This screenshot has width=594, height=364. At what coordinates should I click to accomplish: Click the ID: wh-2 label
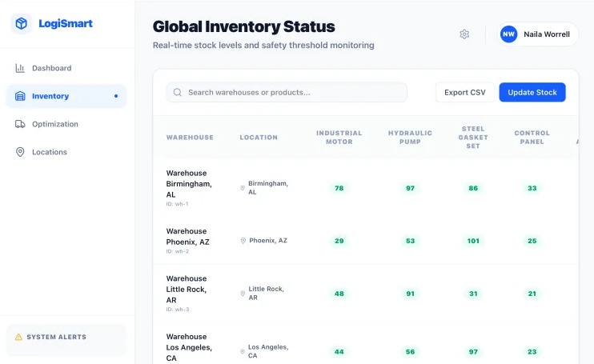click(177, 251)
